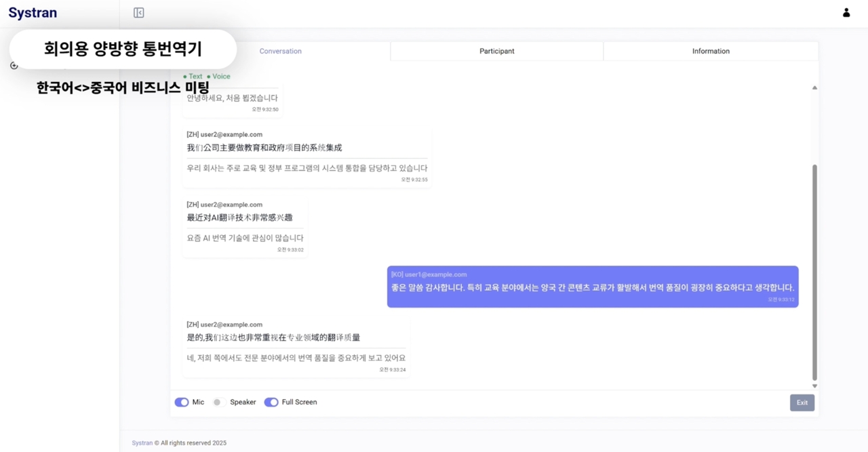This screenshot has width=868, height=452.
Task: Click the conversation scrollbar thumb
Action: pyautogui.click(x=814, y=272)
